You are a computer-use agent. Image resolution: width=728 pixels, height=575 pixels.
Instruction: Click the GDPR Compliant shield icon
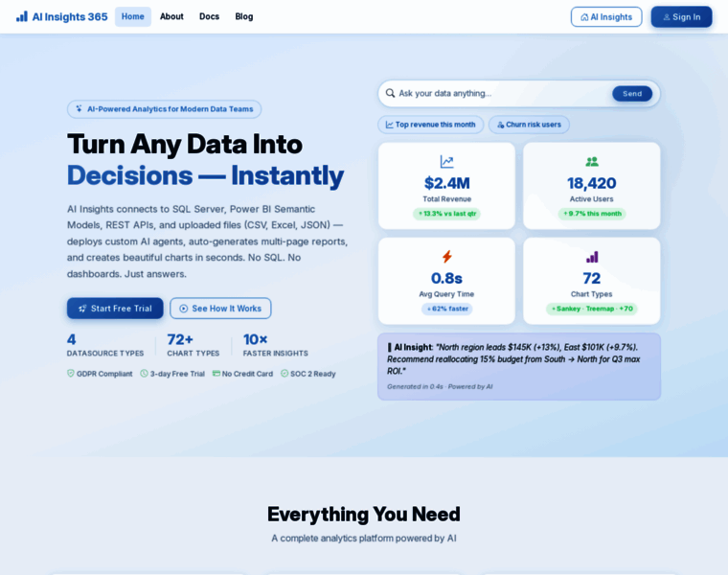click(71, 374)
